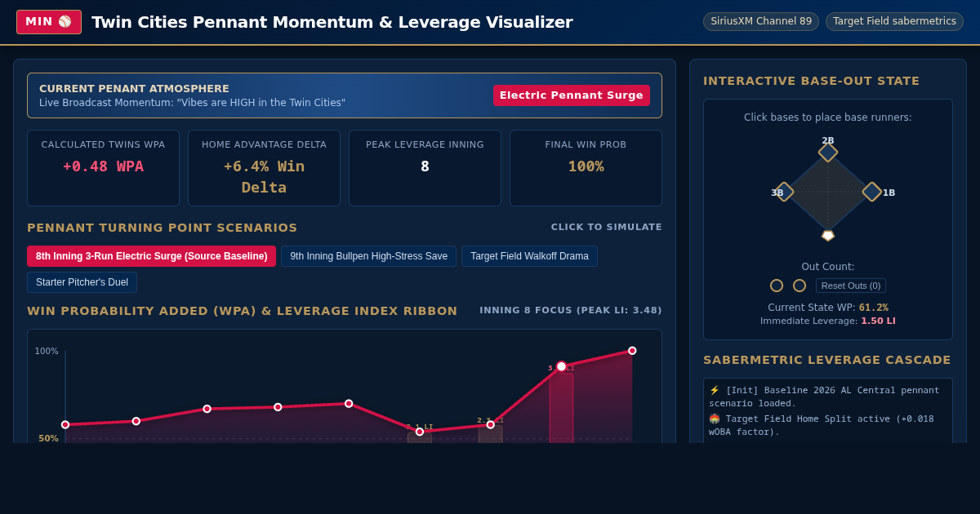This screenshot has width=980, height=514.
Task: Click the Target Field sabermetrics pill
Action: pyautogui.click(x=894, y=21)
